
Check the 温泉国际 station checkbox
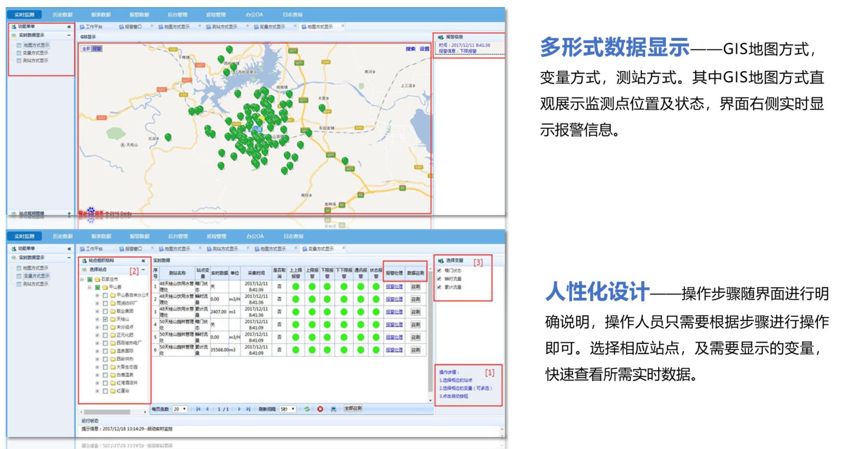pyautogui.click(x=105, y=351)
